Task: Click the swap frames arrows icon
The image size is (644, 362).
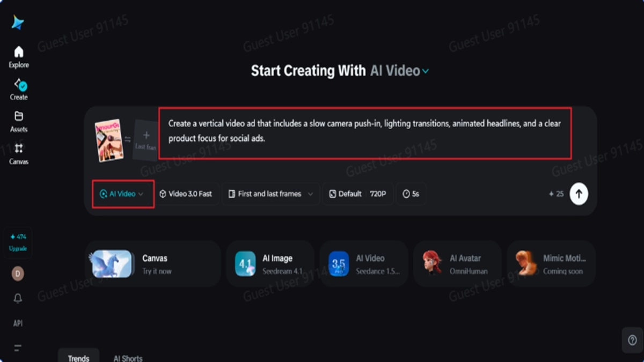Action: 127,139
